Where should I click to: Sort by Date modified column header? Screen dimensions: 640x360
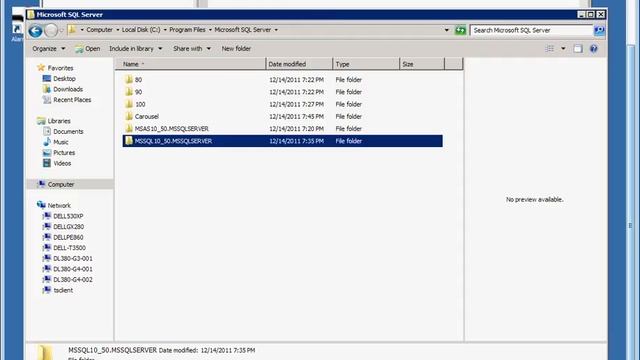pos(299,64)
